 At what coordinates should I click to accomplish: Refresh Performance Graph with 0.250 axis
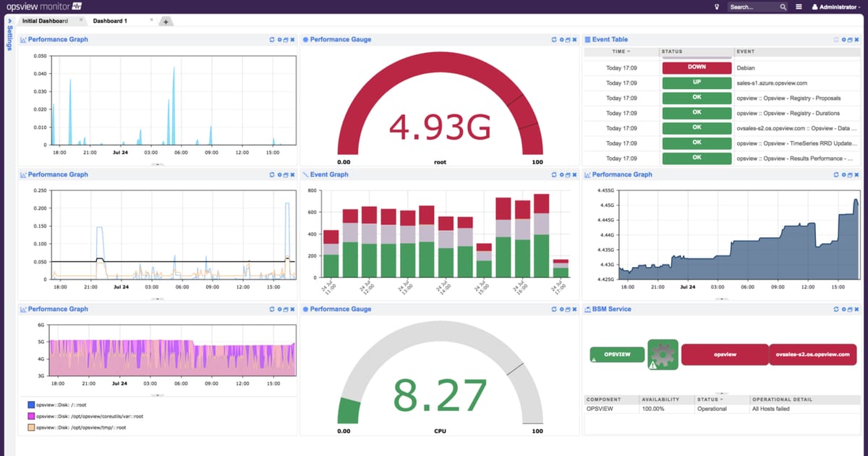[271, 174]
